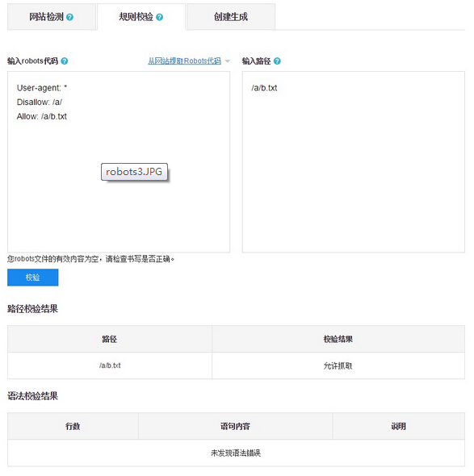
Task: Click help icon beside 输入路径 label
Action: pyautogui.click(x=277, y=61)
